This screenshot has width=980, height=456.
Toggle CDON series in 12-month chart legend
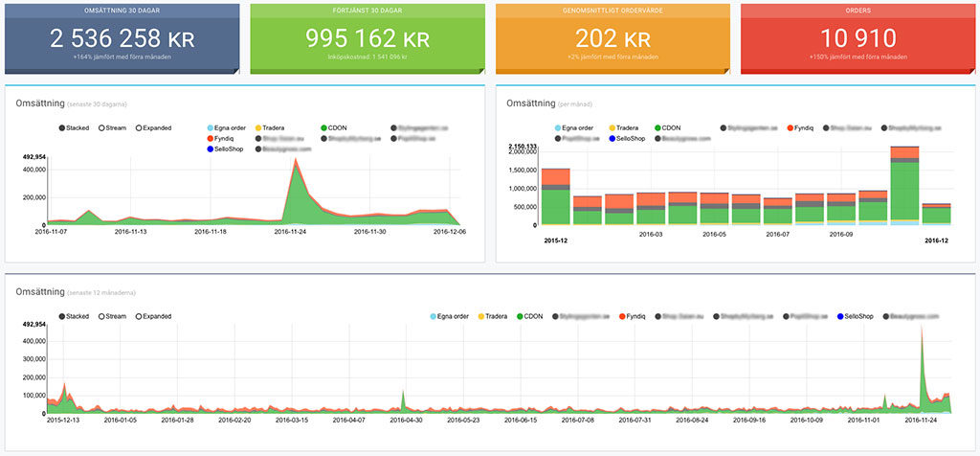point(530,316)
